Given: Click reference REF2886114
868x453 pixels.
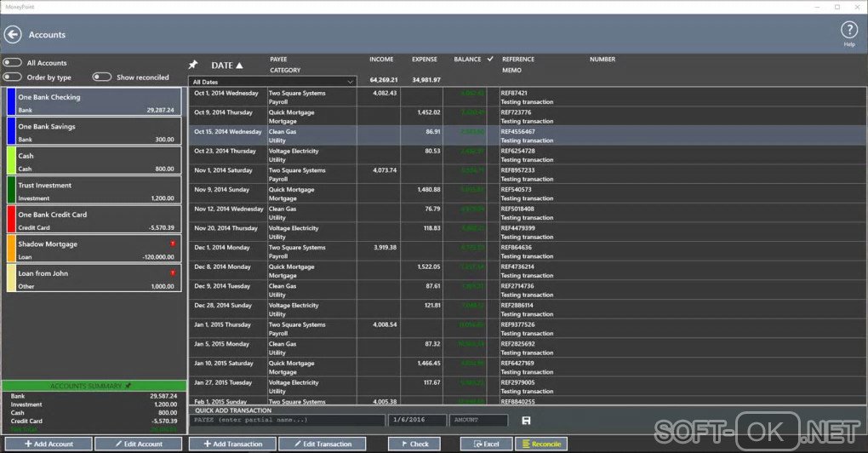Looking at the screenshot, I should [x=517, y=305].
